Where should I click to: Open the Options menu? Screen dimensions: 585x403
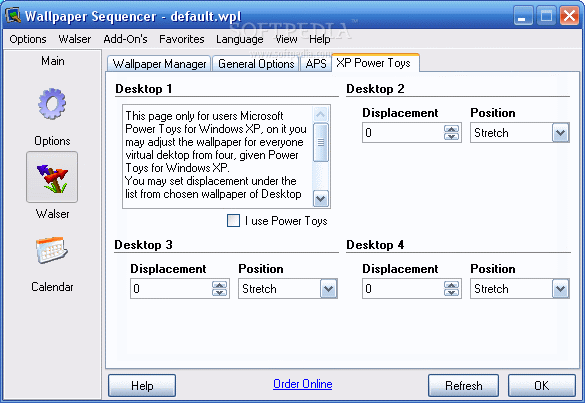(28, 39)
